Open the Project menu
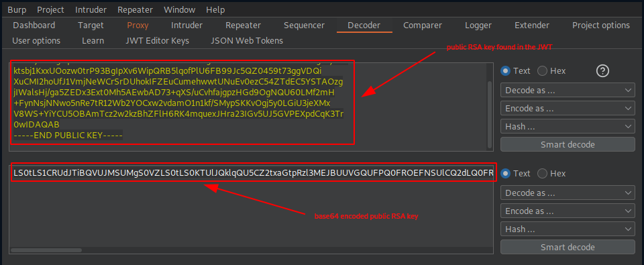 (50, 9)
